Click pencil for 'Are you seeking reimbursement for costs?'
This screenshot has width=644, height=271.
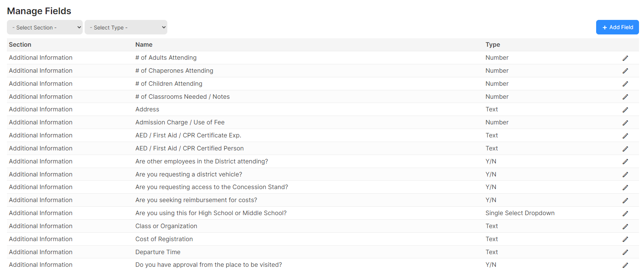pos(625,201)
